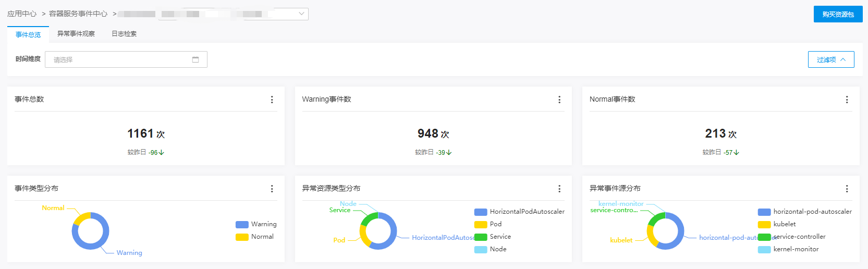Click the 购买资源包 button

(x=838, y=14)
